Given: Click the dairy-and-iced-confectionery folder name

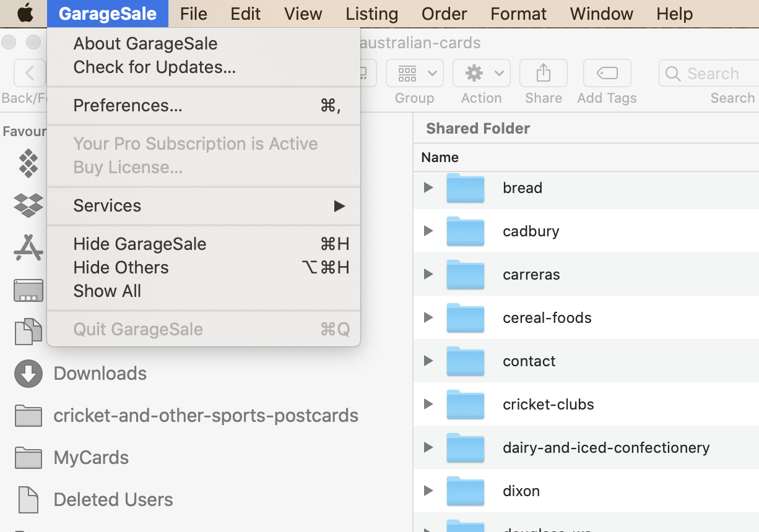Looking at the screenshot, I should (x=606, y=448).
